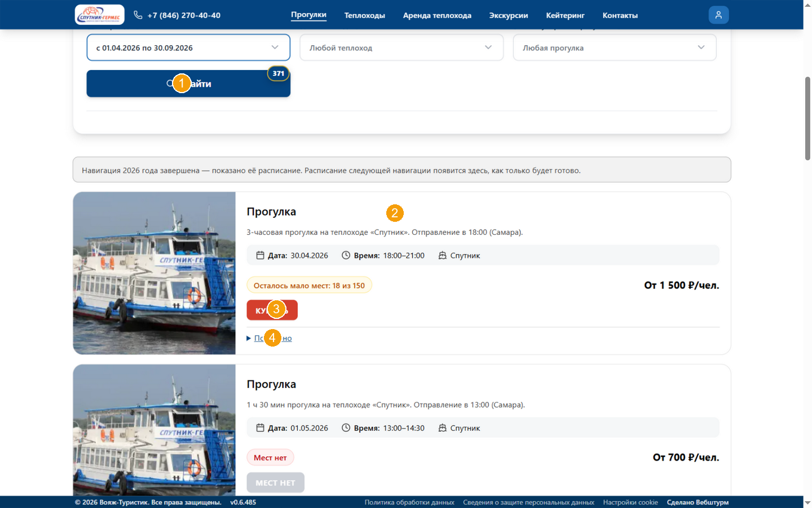Click the Спутник-Гермес logo in the header

click(100, 15)
